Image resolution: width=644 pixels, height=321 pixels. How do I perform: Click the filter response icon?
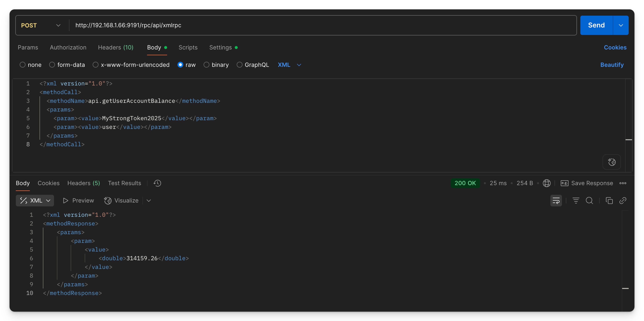[576, 201]
